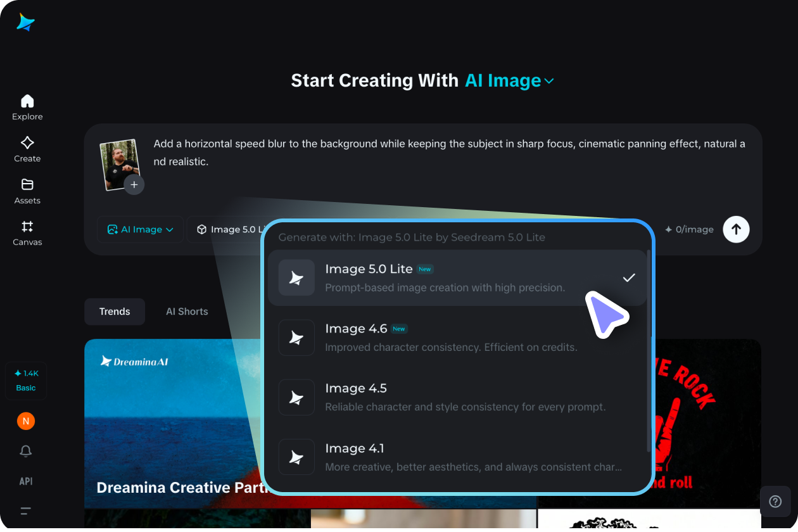The image size is (798, 532).
Task: Click the 0/image credit cost label
Action: [689, 229]
